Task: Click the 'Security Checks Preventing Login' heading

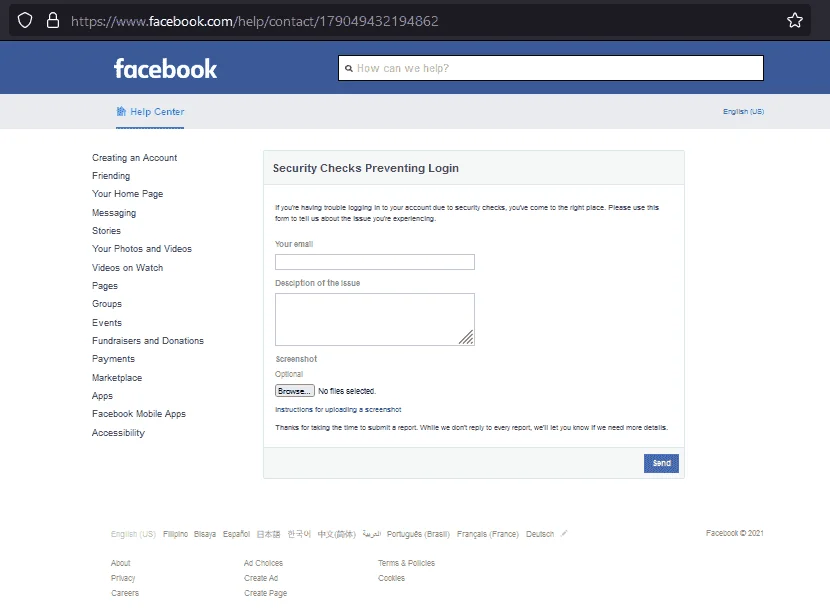Action: (366, 168)
